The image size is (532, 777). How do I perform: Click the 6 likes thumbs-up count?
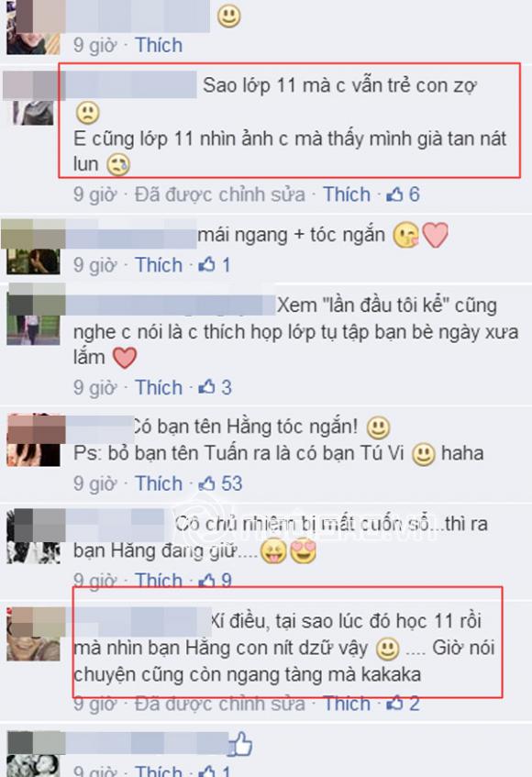[x=403, y=194]
